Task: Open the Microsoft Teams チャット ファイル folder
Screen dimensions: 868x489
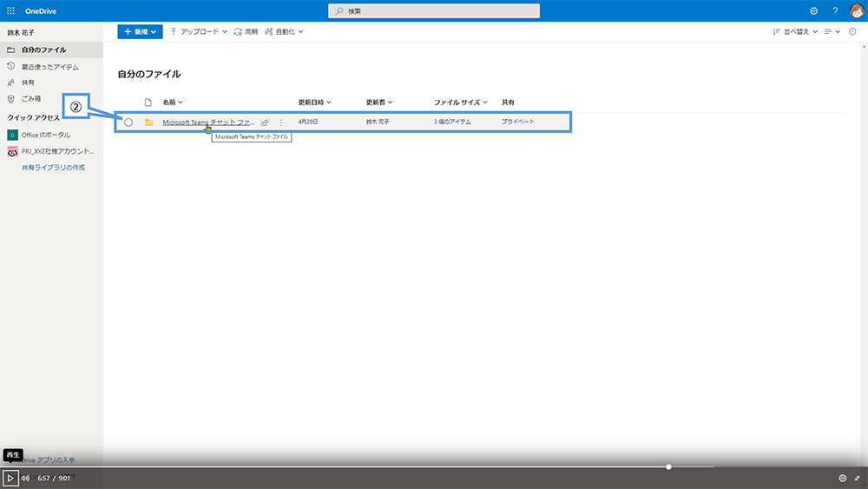Action: [208, 122]
